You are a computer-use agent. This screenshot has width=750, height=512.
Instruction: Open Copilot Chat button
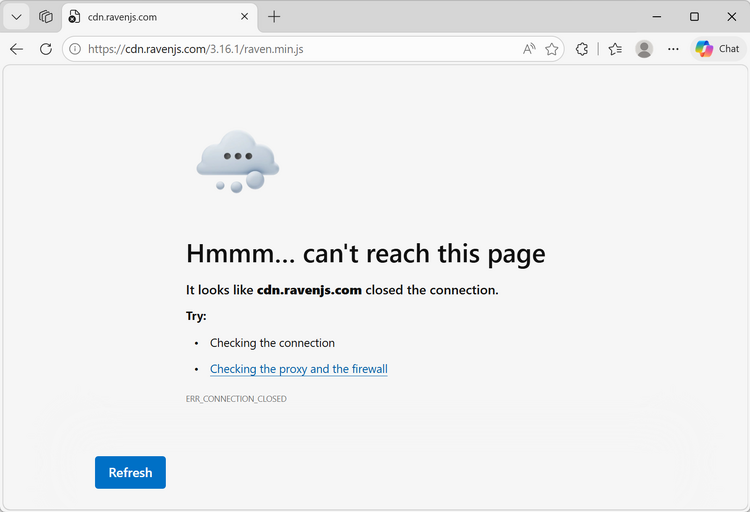coord(717,49)
